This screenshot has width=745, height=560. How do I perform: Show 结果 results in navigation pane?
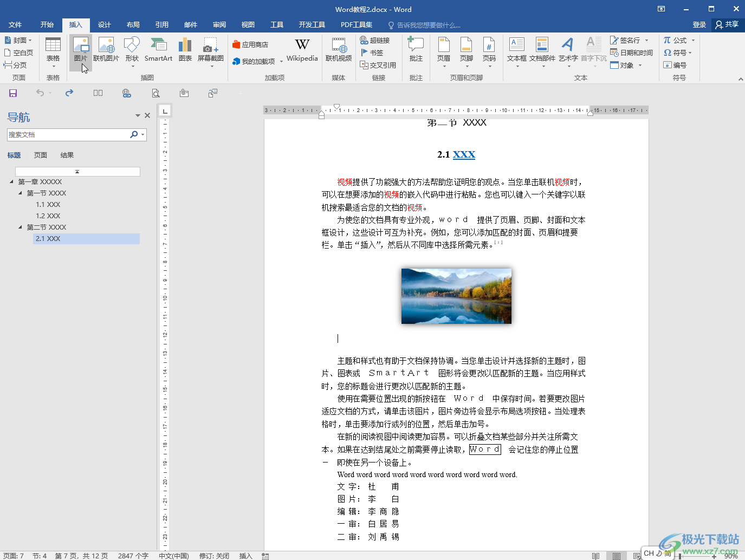point(67,155)
